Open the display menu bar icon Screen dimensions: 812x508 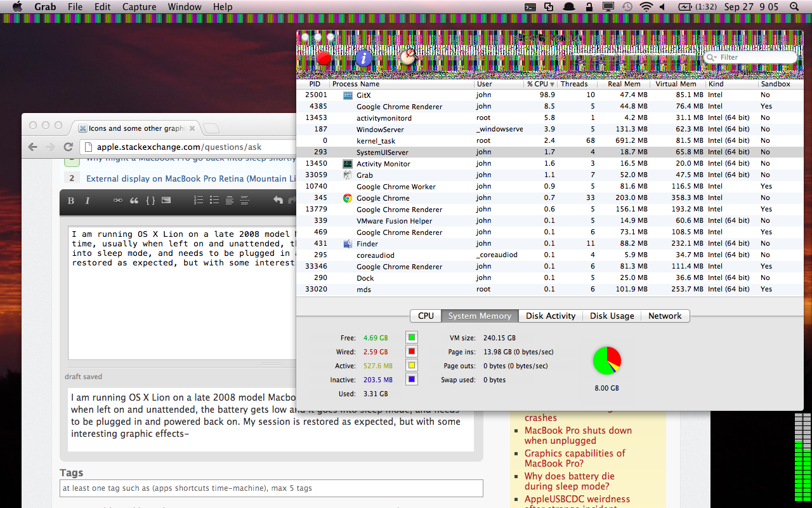click(x=608, y=7)
